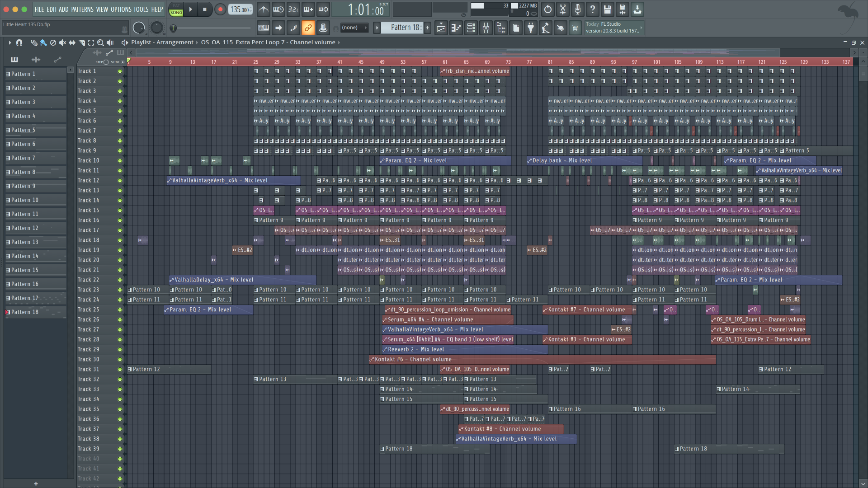Click the song position slider
Screen dimensions: 868x488
click(x=211, y=28)
